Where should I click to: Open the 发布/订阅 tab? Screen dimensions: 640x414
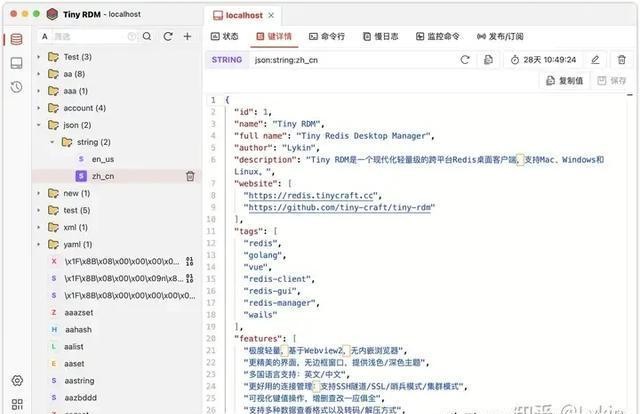pyautogui.click(x=500, y=36)
